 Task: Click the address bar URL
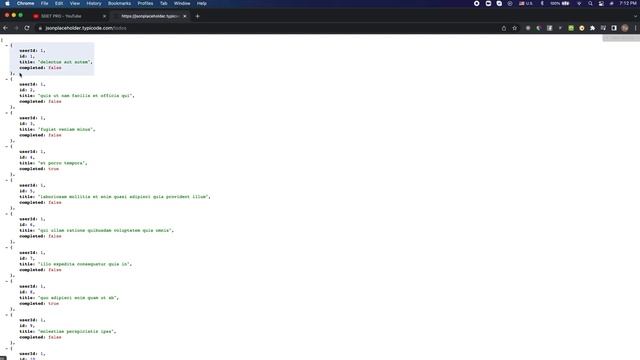86,28
